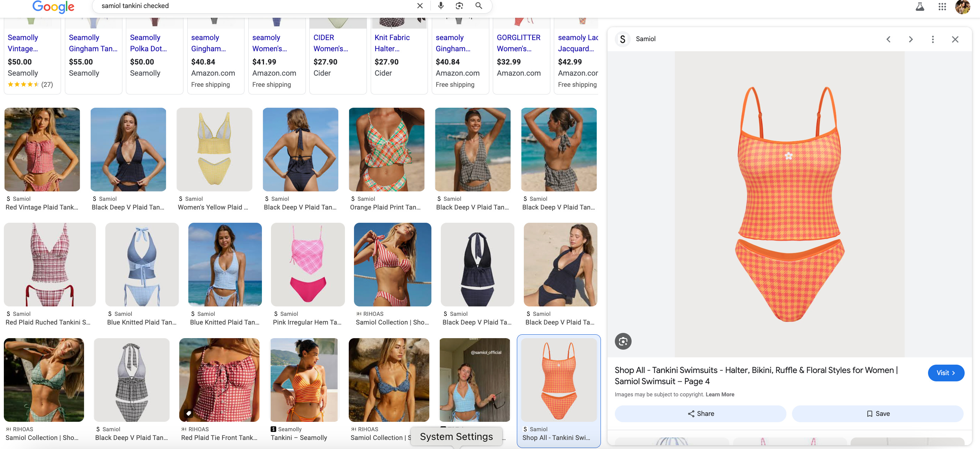Save the previewed image
Image resolution: width=980 pixels, height=449 pixels.
point(878,413)
